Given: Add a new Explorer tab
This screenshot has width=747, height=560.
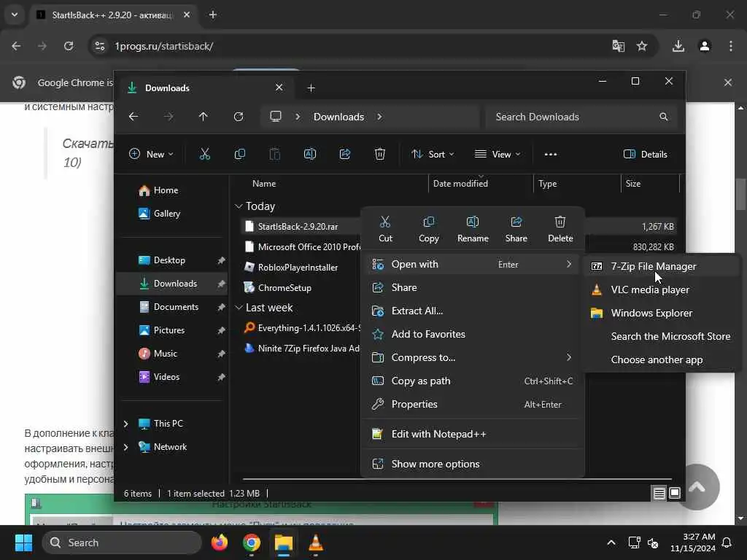Looking at the screenshot, I should [311, 88].
